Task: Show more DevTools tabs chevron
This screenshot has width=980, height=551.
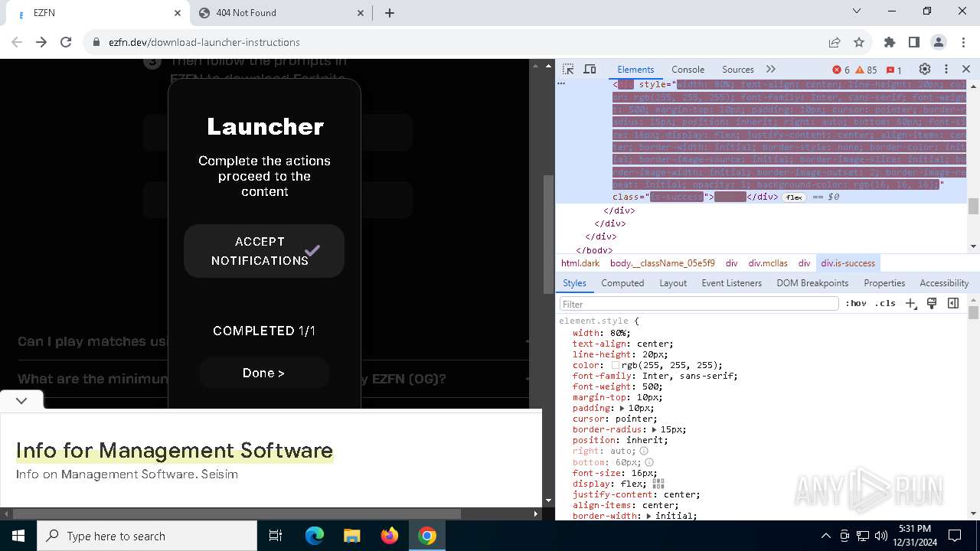Action: (771, 69)
